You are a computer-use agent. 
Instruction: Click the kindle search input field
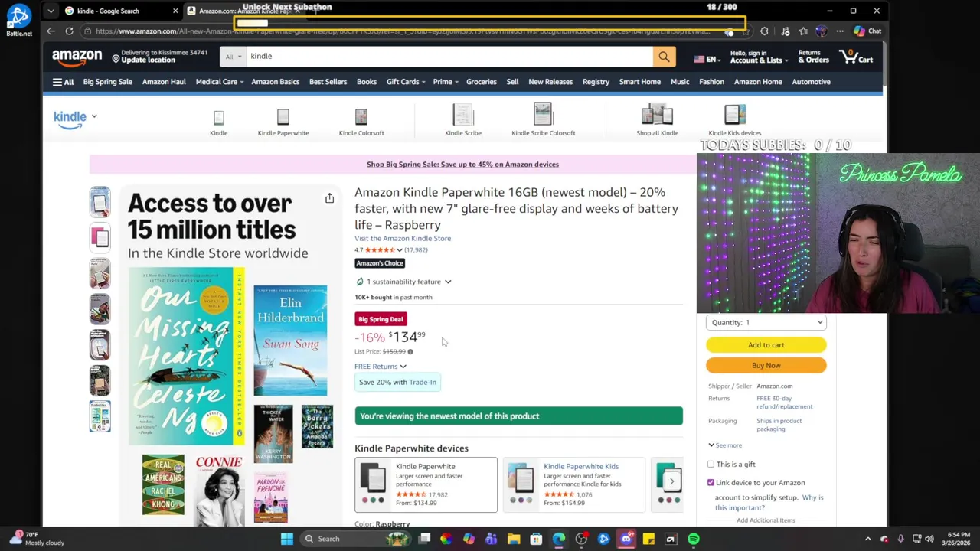[449, 57]
